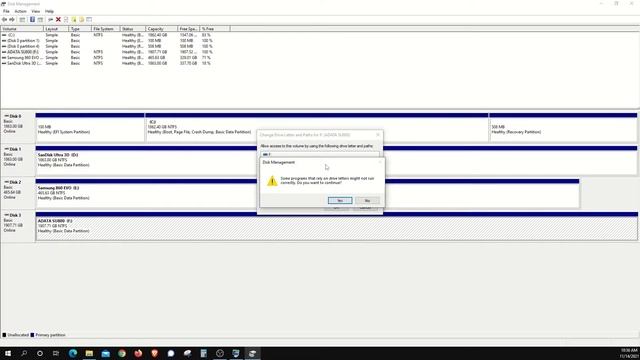Click No in the warning dialog
This screenshot has width=640, height=360.
point(367,200)
